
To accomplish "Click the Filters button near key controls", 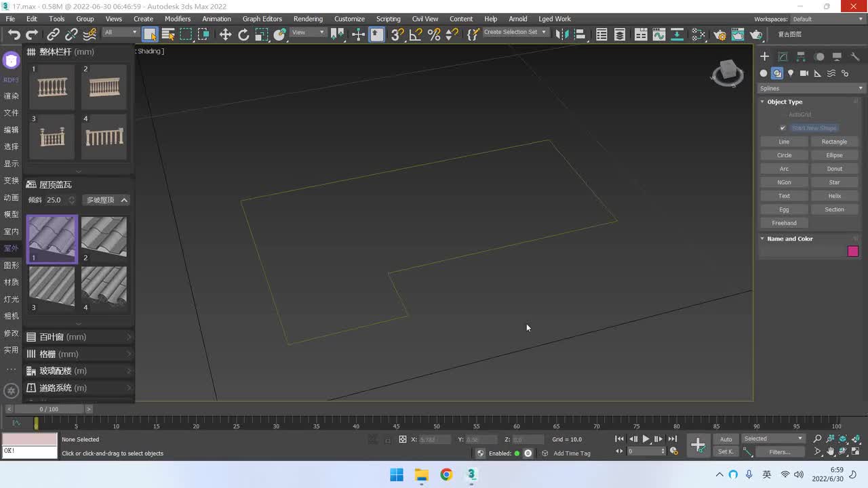I will point(779,452).
